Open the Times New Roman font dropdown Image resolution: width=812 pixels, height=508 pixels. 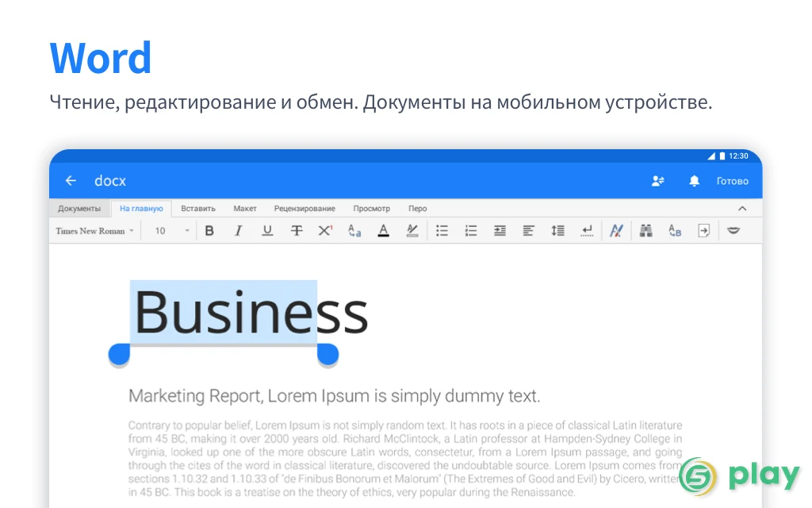[x=95, y=231]
